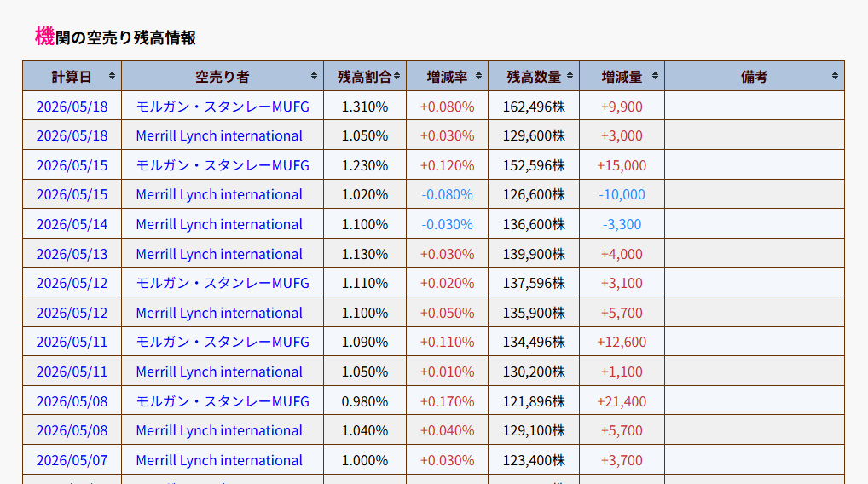This screenshot has height=484, width=868.
Task: Select the 162,496株 quantity cell
Action: tap(535, 107)
